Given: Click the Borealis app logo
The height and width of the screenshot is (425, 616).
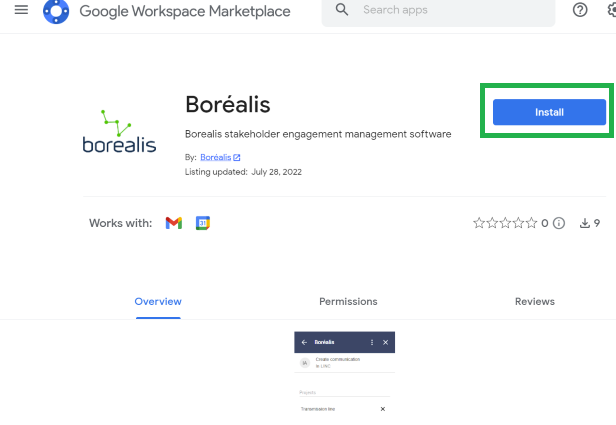Looking at the screenshot, I should [119, 131].
